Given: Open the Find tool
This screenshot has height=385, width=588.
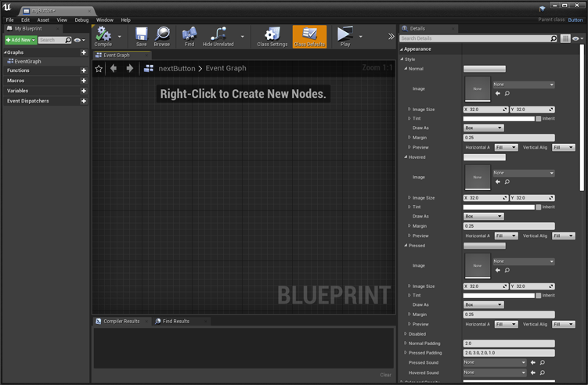Looking at the screenshot, I should (189, 37).
